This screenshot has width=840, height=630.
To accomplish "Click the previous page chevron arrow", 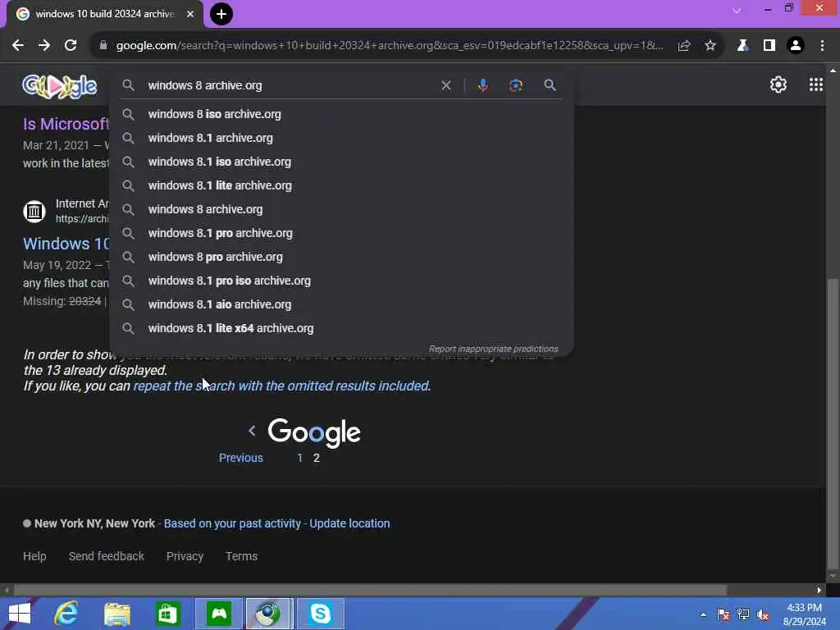I will coord(252,430).
